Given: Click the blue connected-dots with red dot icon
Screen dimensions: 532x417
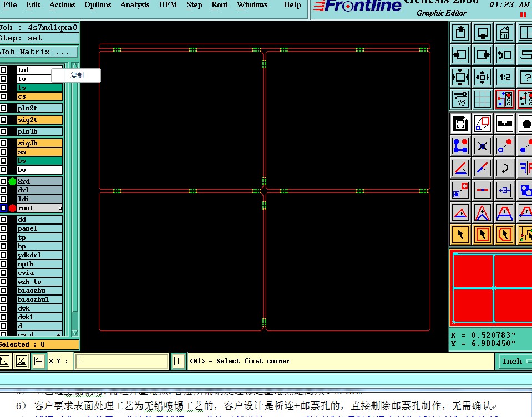Looking at the screenshot, I should [460, 146].
